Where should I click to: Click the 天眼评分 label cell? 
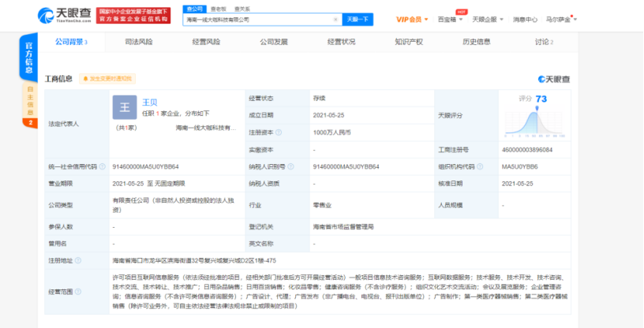coord(466,116)
